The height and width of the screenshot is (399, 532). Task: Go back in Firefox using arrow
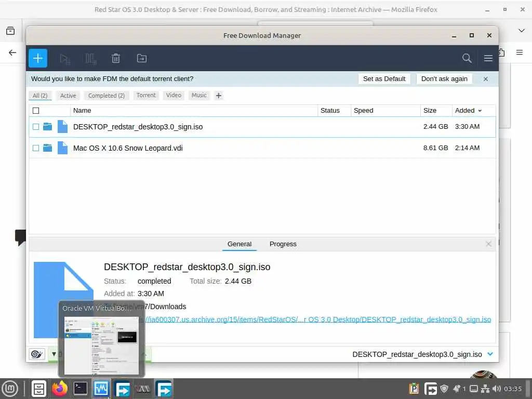click(x=12, y=52)
